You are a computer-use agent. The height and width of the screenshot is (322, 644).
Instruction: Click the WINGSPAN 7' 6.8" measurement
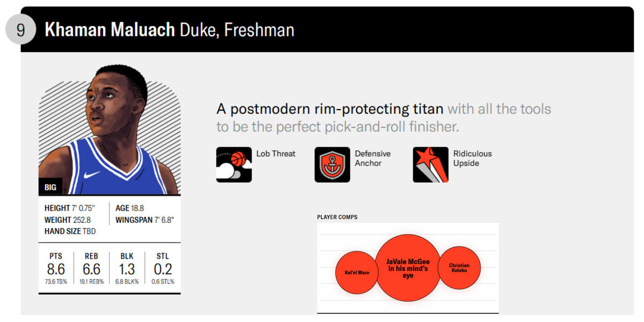click(145, 220)
